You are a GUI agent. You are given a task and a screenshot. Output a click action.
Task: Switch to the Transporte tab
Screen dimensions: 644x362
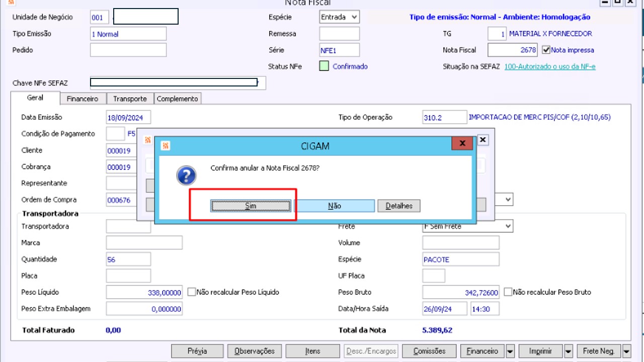pyautogui.click(x=130, y=99)
